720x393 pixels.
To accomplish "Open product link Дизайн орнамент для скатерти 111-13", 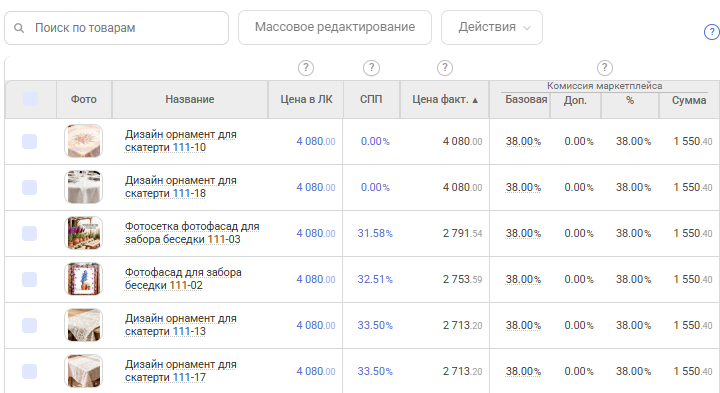I will (180, 325).
